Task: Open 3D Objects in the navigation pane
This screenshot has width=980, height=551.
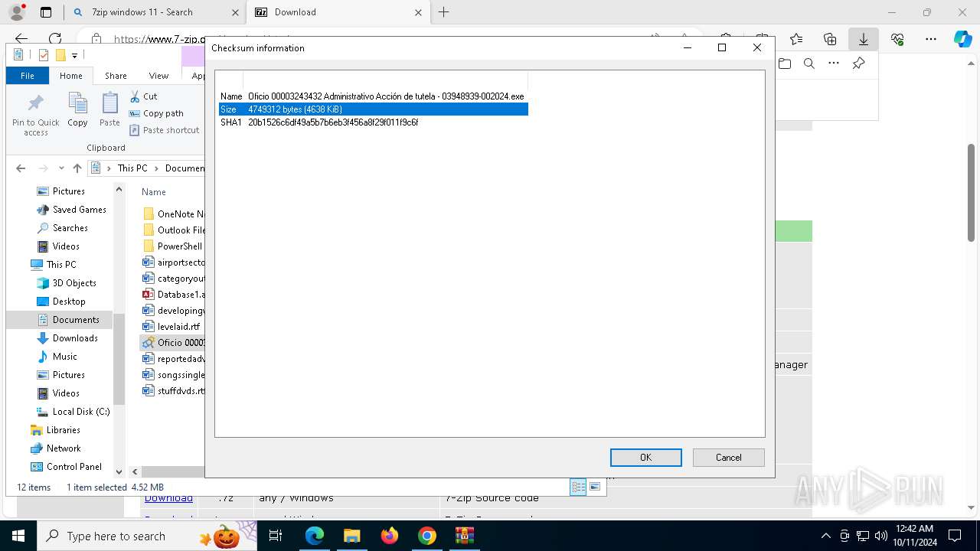Action: pyautogui.click(x=74, y=283)
